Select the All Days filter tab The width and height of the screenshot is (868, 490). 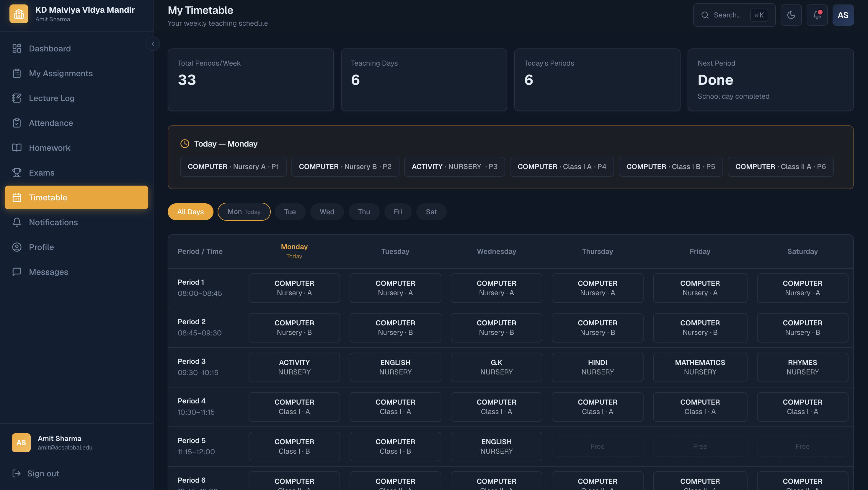tap(190, 212)
